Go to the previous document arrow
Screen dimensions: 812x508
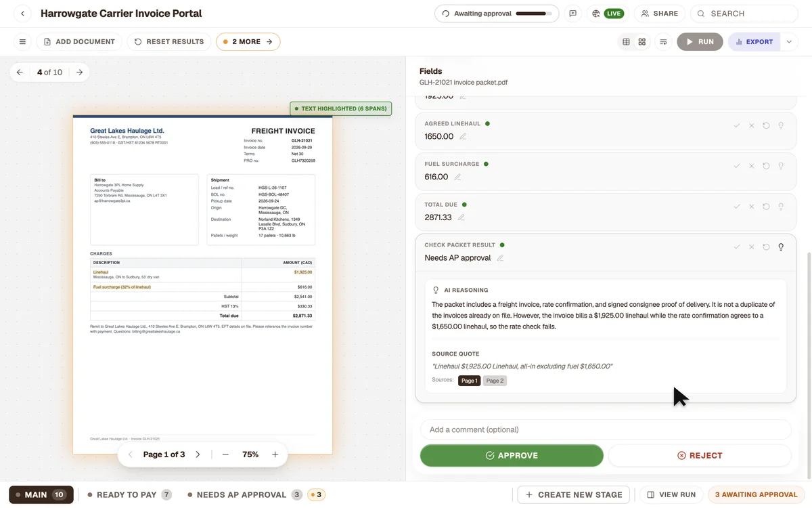20,72
